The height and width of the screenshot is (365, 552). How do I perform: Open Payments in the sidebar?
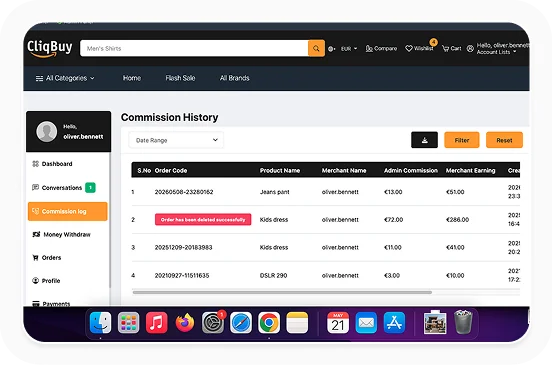[51, 303]
